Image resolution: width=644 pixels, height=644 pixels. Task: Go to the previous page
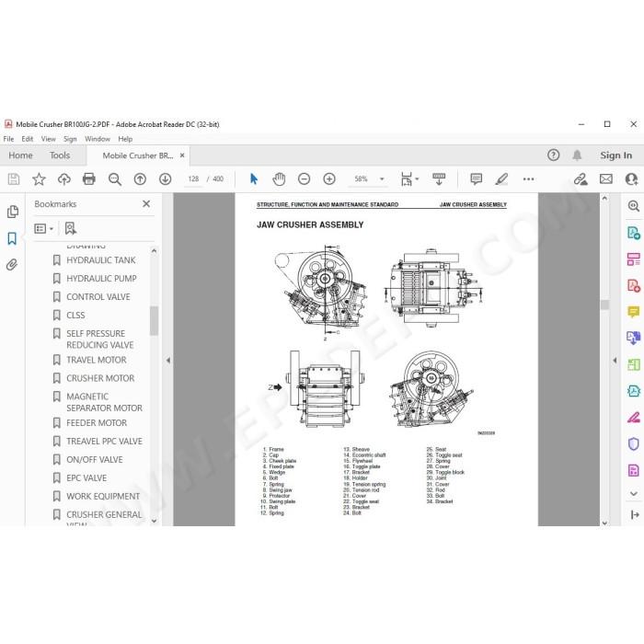[x=140, y=179]
